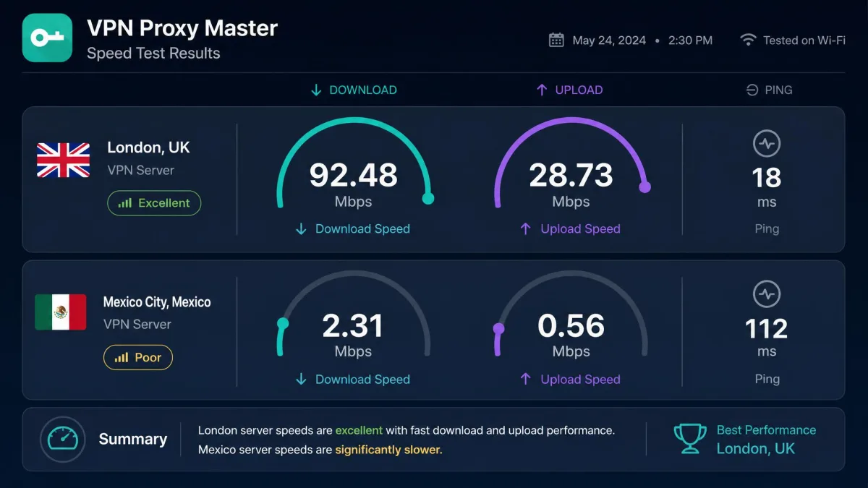868x488 pixels.
Task: Click the Download Speed label under 2.31
Action: pyautogui.click(x=362, y=380)
